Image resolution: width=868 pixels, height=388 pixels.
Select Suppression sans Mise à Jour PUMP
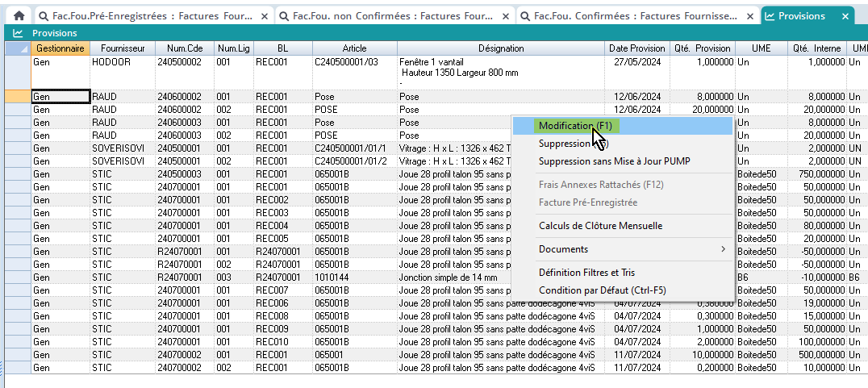(x=614, y=161)
